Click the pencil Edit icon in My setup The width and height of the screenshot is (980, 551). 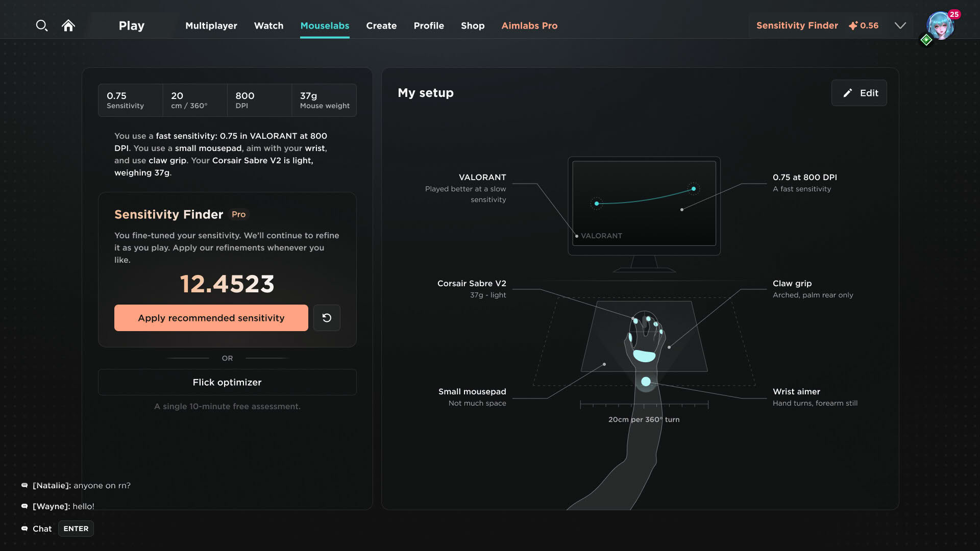(x=848, y=93)
